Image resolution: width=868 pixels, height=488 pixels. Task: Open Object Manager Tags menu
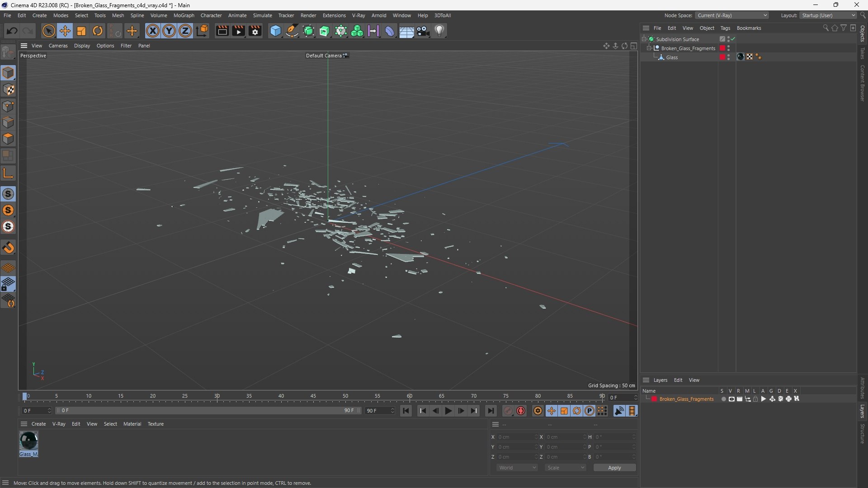click(725, 28)
